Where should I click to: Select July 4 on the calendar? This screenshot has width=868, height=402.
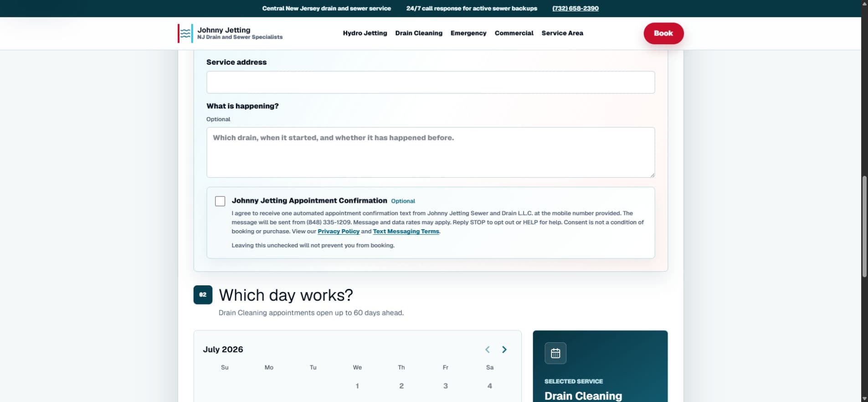(490, 386)
